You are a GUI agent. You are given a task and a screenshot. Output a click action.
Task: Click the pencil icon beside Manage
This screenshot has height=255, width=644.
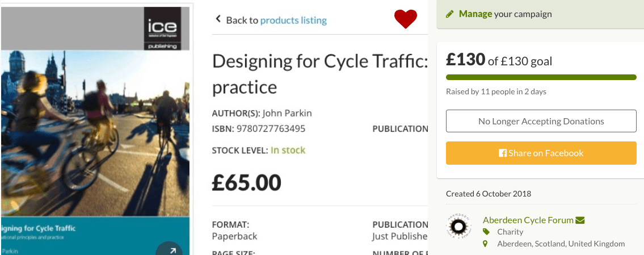click(x=450, y=14)
